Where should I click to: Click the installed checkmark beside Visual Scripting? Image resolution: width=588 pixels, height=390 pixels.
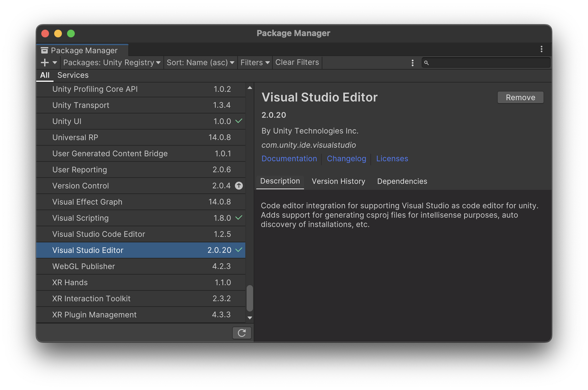pos(239,218)
